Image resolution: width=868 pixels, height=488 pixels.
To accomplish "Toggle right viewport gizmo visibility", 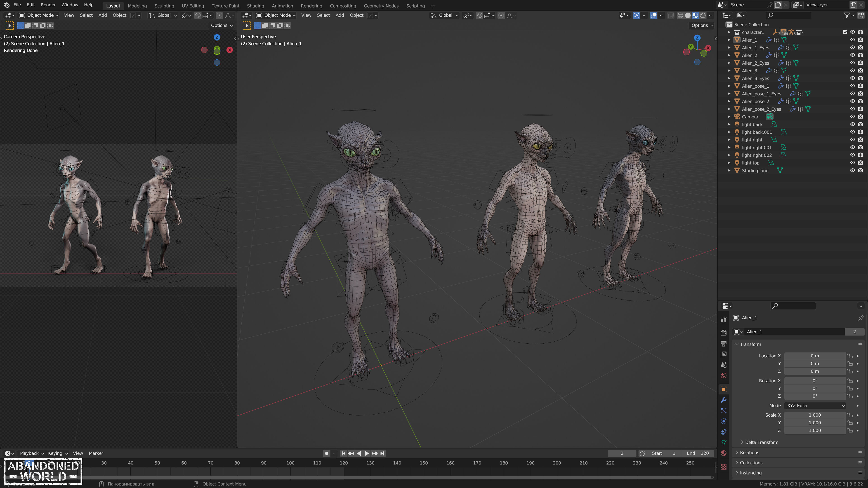I will pyautogui.click(x=636, y=16).
